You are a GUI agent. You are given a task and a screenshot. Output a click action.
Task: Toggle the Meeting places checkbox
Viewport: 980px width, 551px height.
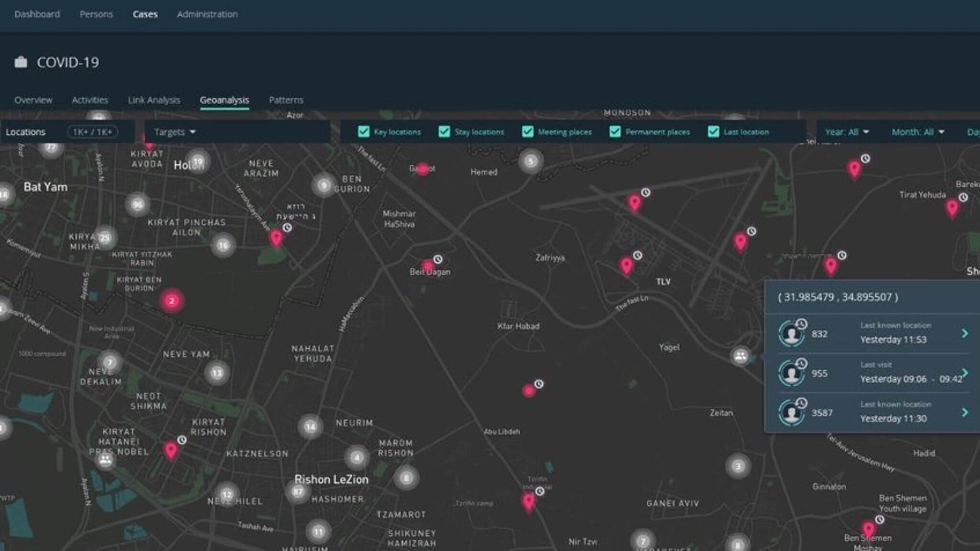tap(527, 132)
